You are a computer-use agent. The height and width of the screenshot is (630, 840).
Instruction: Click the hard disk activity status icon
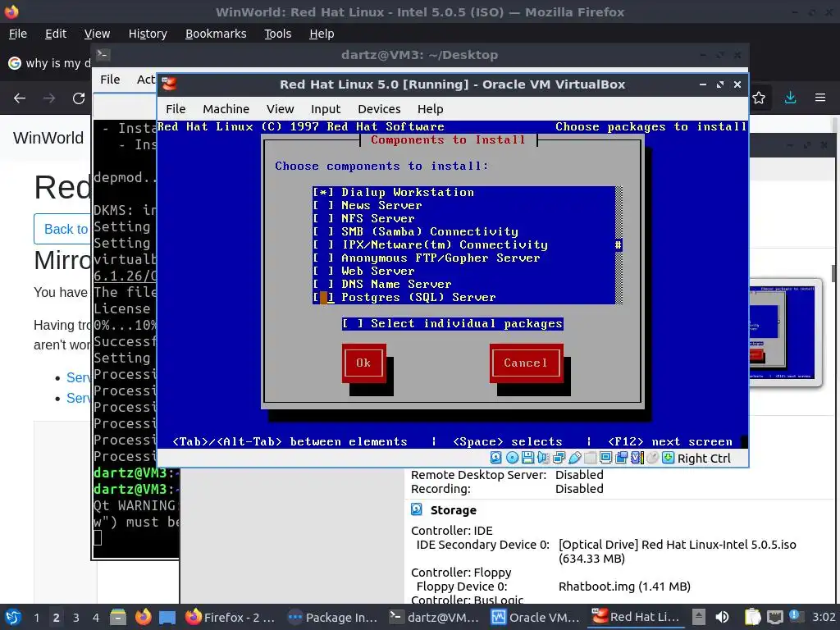click(x=496, y=458)
